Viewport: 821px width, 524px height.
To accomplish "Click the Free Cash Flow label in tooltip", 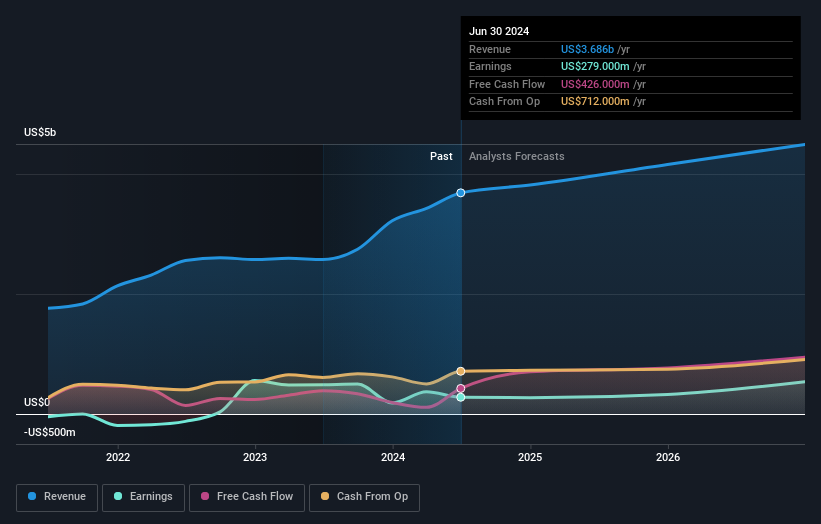I will click(507, 84).
